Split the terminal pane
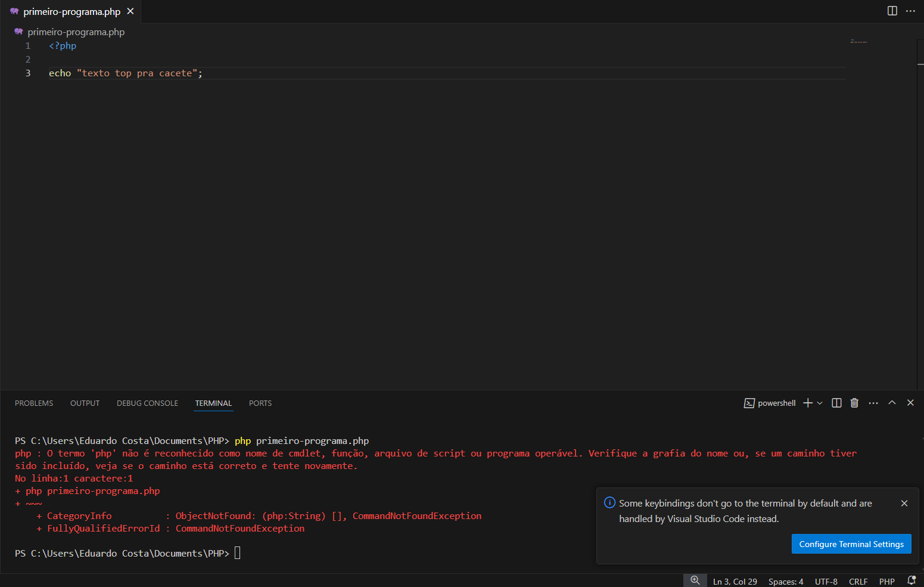The image size is (924, 587). click(x=836, y=403)
